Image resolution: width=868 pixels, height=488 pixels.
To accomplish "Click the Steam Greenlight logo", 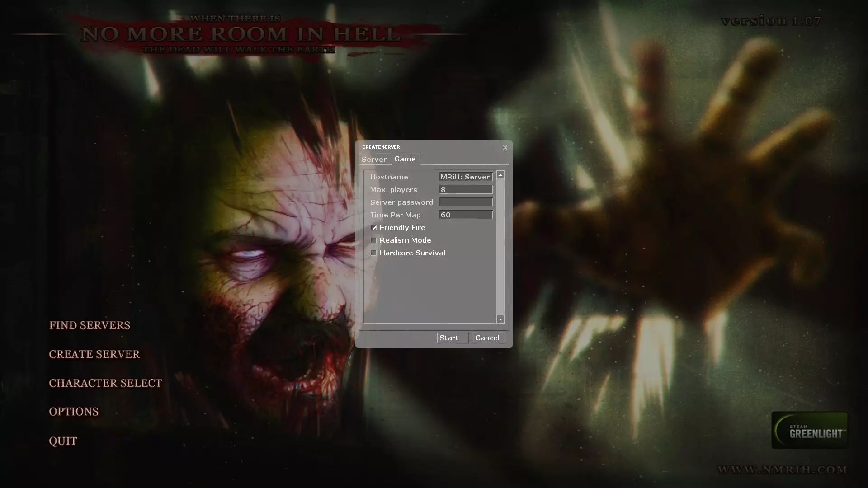I will [809, 430].
